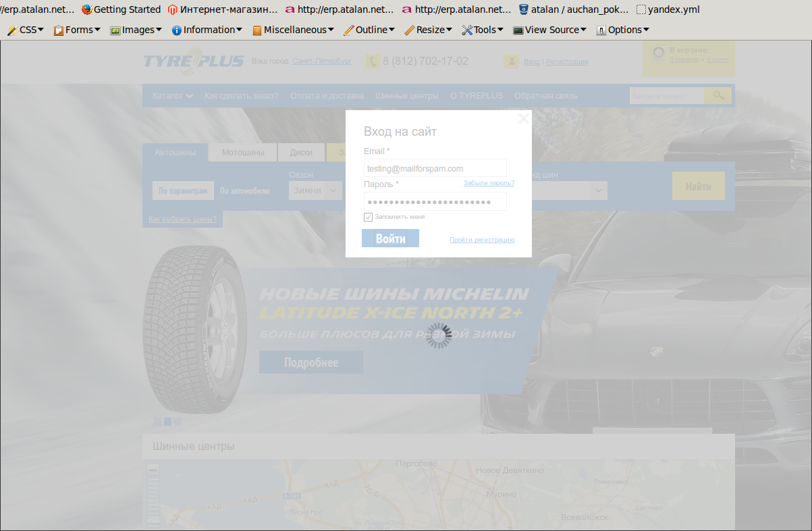Click the Miscellaneous book icon
Image resolution: width=812 pixels, height=531 pixels.
(257, 30)
